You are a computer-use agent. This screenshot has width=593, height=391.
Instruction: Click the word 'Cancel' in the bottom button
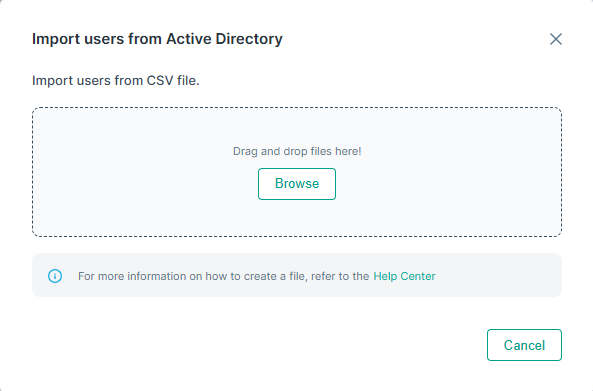[x=524, y=345]
